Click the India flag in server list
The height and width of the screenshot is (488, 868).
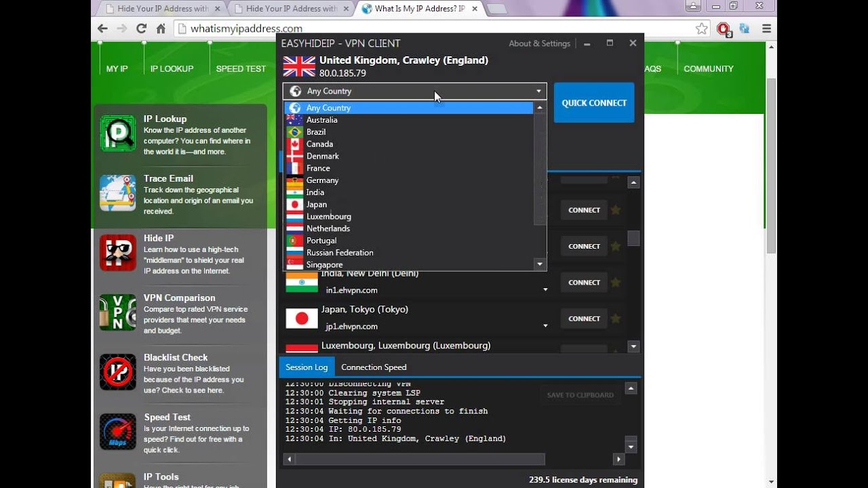pos(302,283)
